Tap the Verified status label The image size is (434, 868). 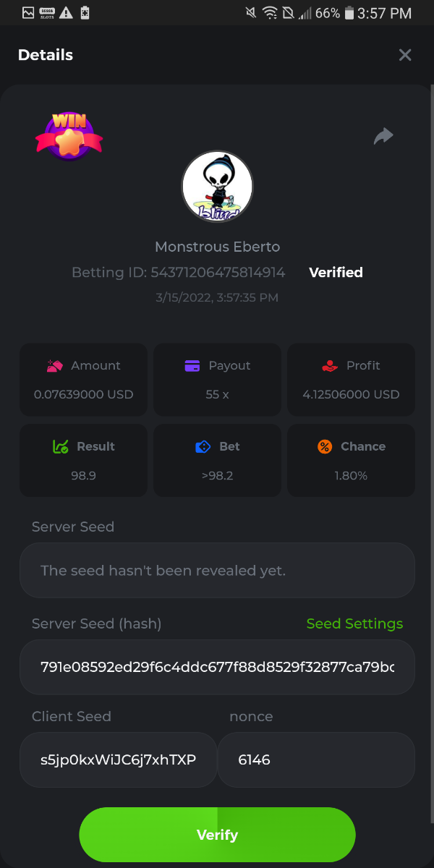pos(336,273)
